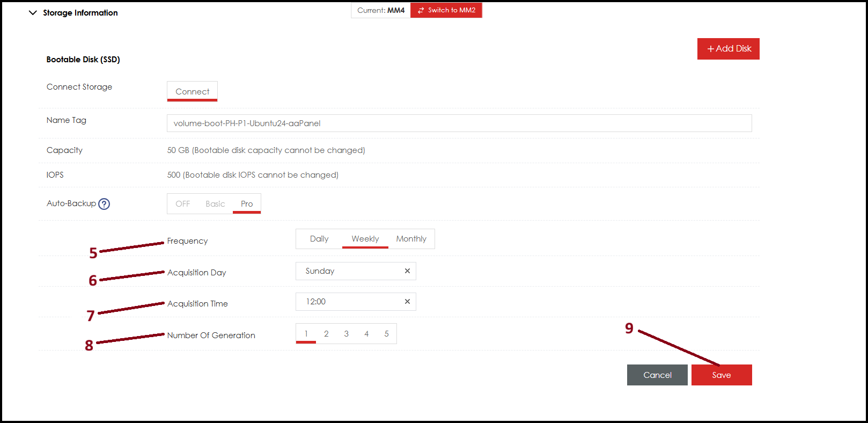Select 5 for Number Of Generation
Viewport: 868px width, 423px height.
(x=386, y=334)
